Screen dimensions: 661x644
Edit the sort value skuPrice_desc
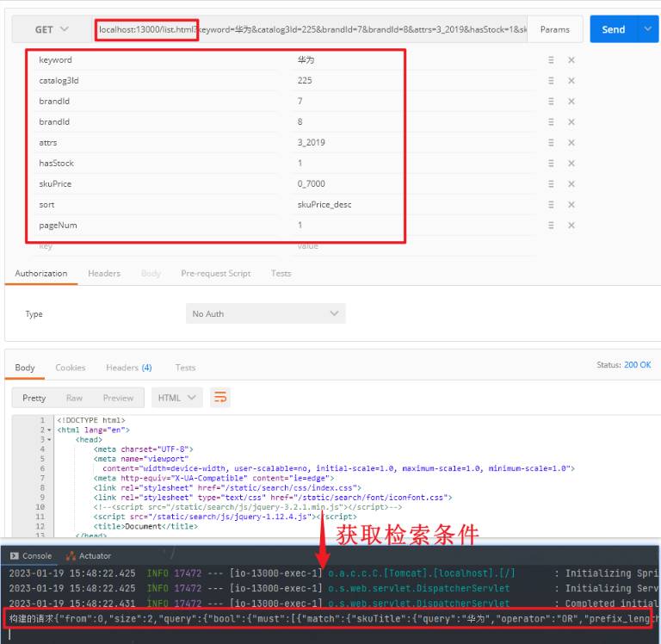click(413, 205)
